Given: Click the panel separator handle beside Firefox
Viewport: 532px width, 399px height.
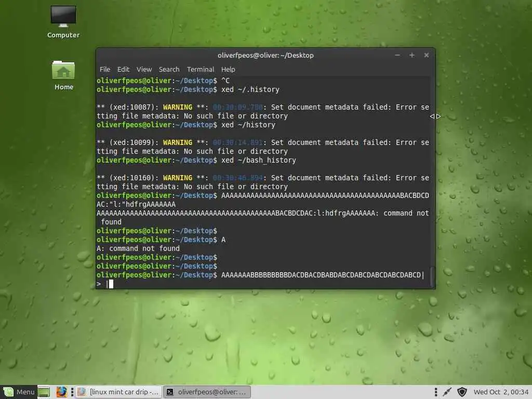Looking at the screenshot, I should (x=72, y=392).
